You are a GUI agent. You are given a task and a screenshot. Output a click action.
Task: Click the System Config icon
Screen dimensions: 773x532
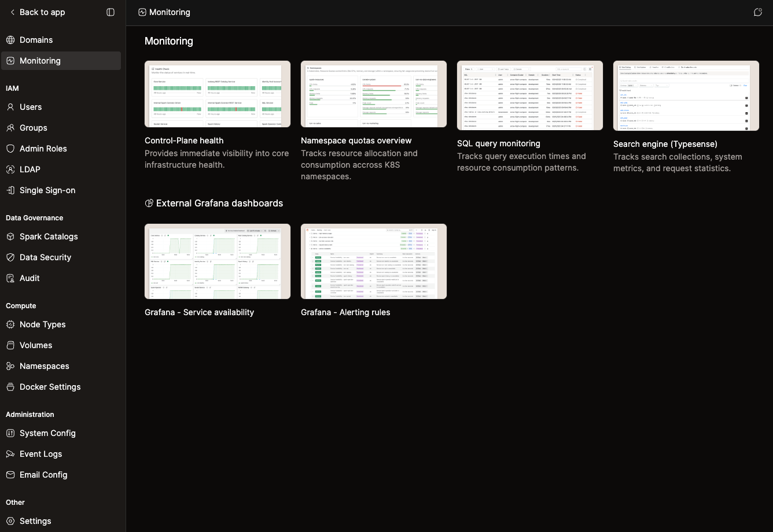tap(10, 433)
